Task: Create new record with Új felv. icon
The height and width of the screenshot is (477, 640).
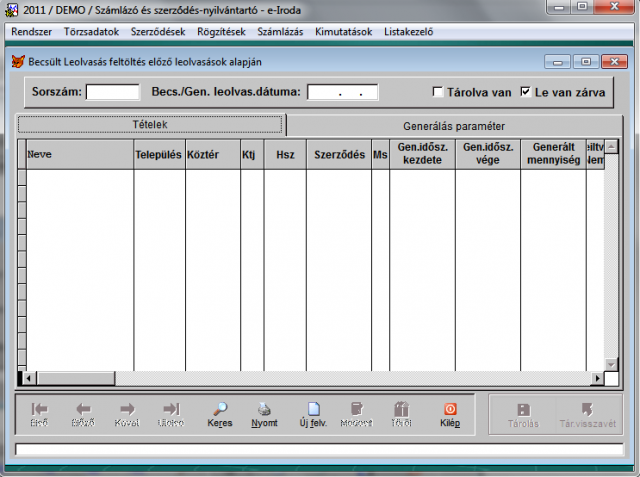Action: point(313,409)
